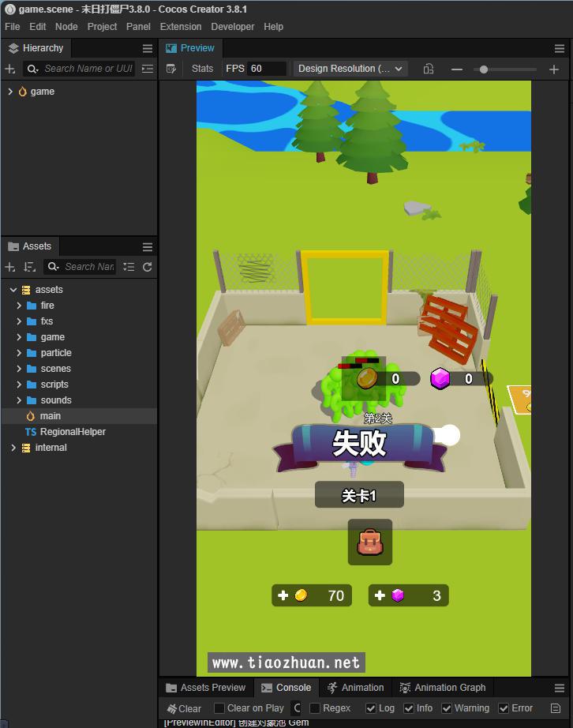The image size is (573, 728).
Task: Uncheck the Warning filter checkbox
Action: (447, 708)
